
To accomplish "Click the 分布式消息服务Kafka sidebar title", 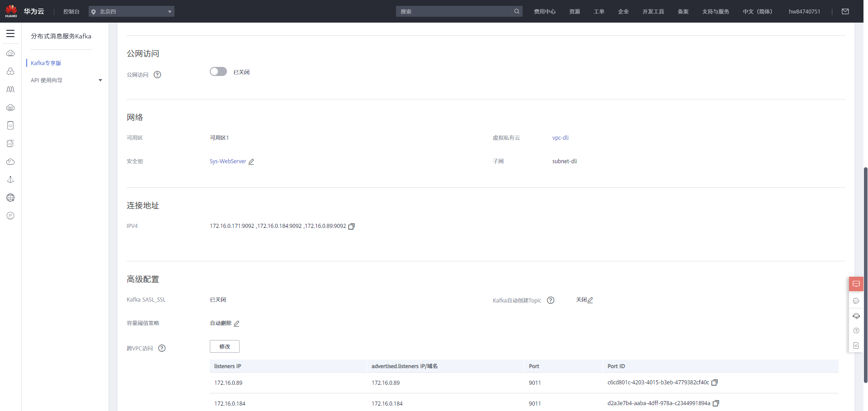I will pos(61,36).
